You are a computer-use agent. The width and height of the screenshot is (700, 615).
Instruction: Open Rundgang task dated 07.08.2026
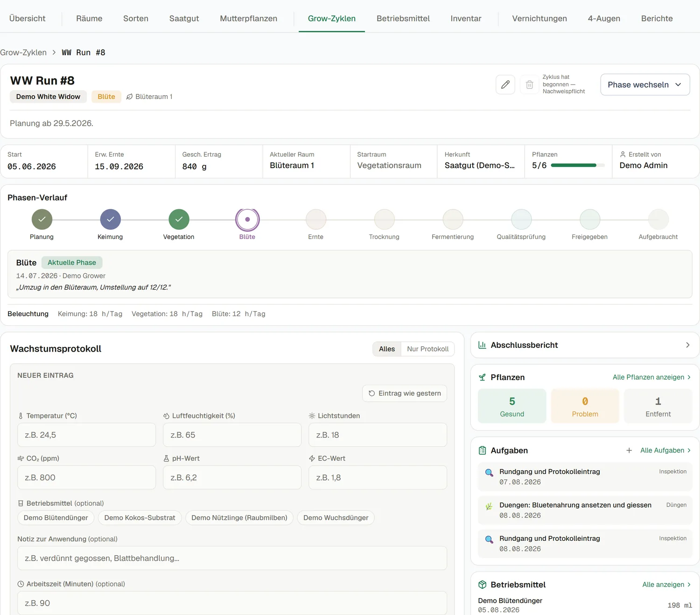[585, 477]
